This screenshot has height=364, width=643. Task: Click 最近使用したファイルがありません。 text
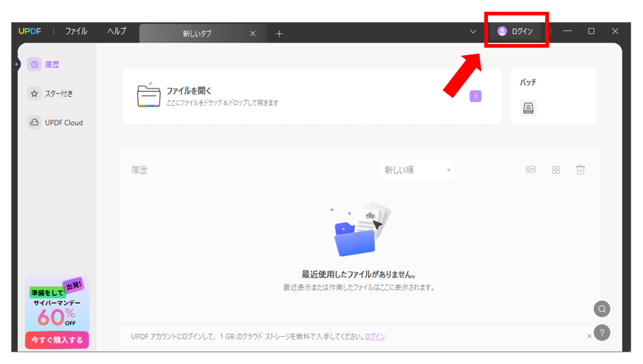tap(359, 274)
